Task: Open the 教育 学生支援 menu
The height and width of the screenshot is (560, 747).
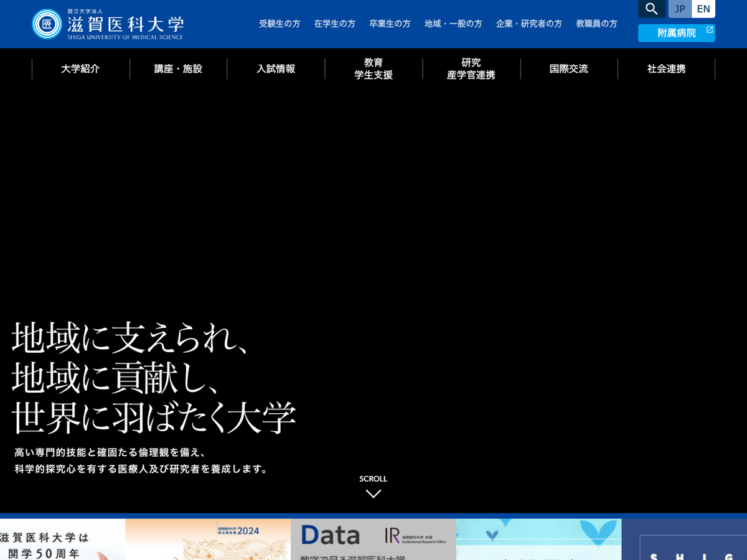Action: [x=374, y=69]
